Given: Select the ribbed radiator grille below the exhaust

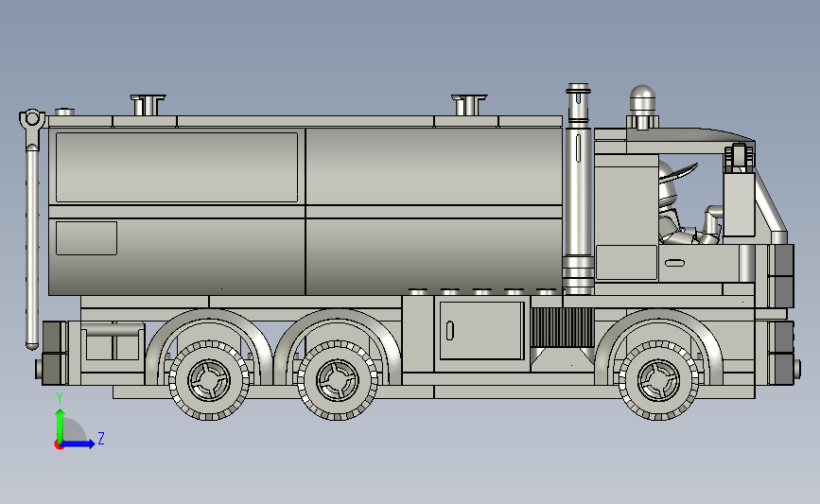Looking at the screenshot, I should pyautogui.click(x=562, y=327).
